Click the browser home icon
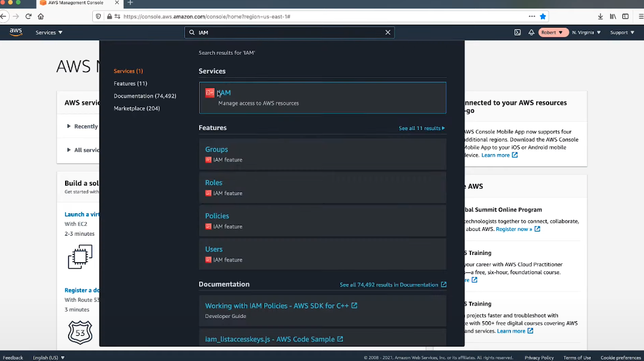The height and width of the screenshot is (361, 644). [x=41, y=16]
